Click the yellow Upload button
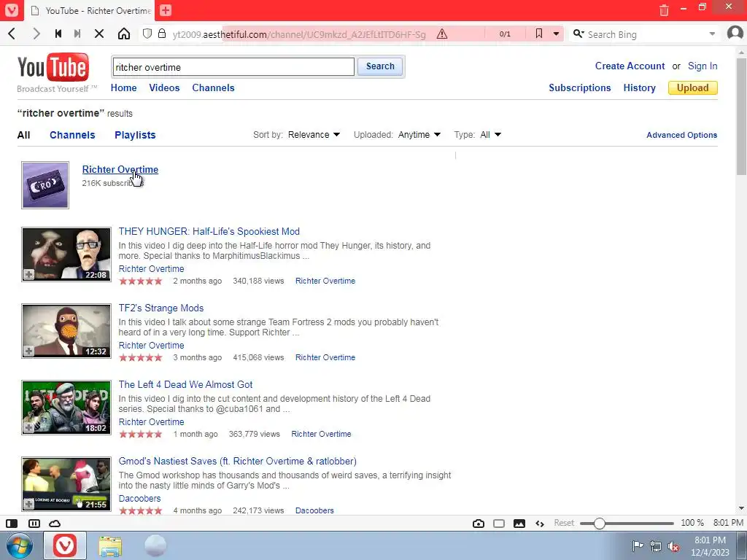This screenshot has height=560, width=747. coord(693,87)
